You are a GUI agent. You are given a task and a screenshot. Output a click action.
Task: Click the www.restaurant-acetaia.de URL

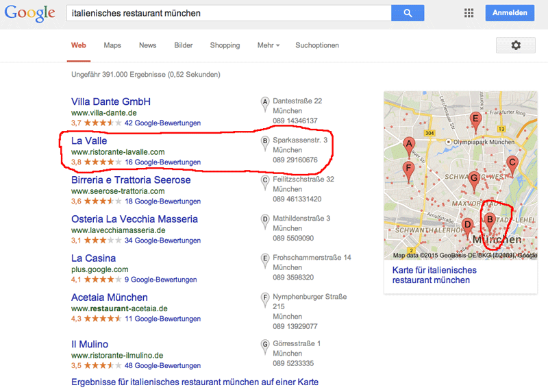click(x=119, y=309)
